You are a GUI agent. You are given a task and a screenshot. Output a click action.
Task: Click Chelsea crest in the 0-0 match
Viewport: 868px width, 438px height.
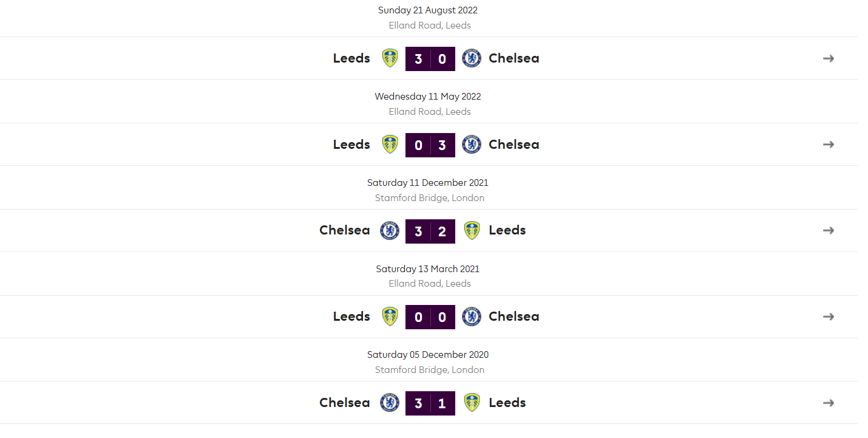click(472, 317)
